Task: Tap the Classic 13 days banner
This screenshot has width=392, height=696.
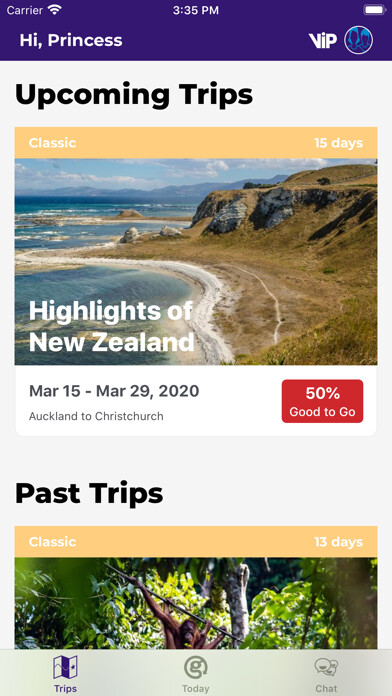Action: 196,542
